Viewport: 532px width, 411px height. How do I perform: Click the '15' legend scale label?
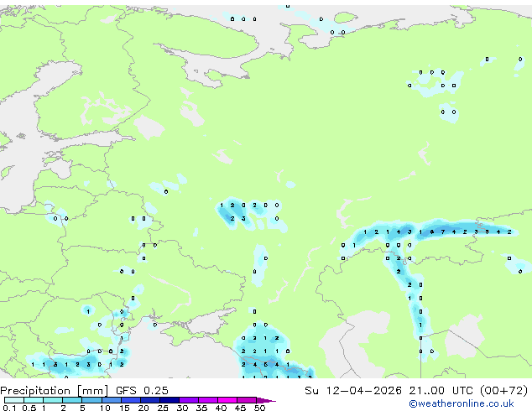[124, 408]
